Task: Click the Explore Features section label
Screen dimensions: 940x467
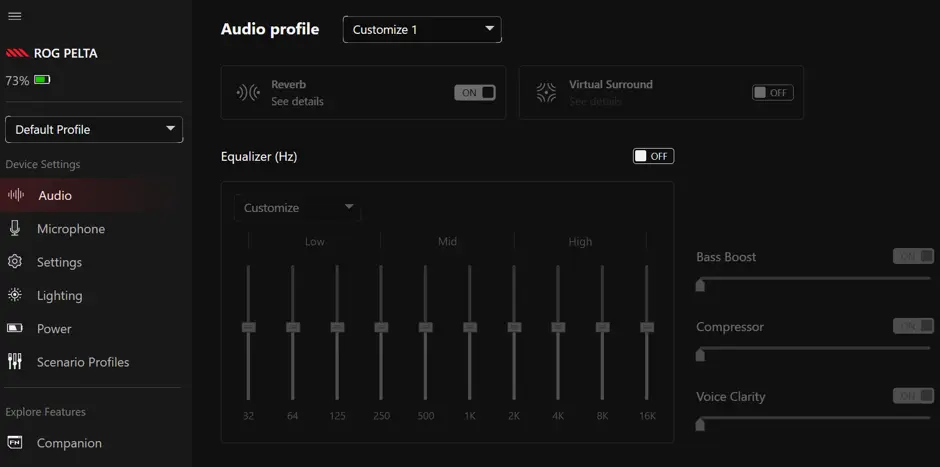Action: [x=46, y=412]
